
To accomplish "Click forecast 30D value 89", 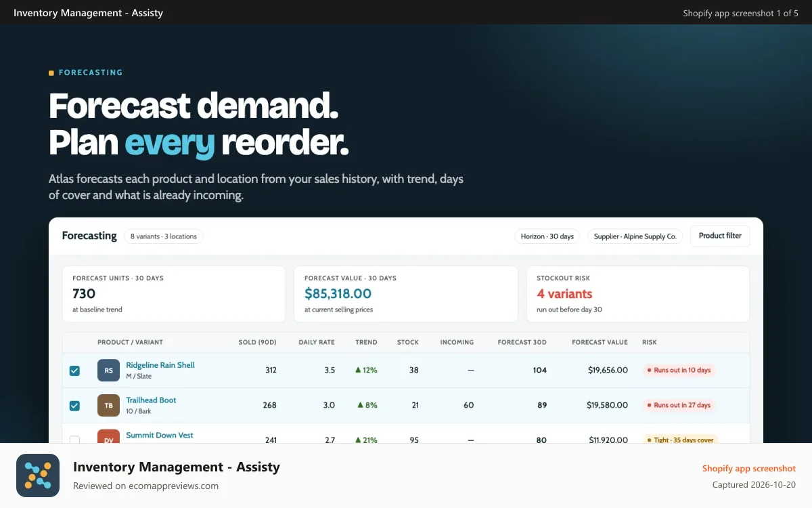I will 542,406.
